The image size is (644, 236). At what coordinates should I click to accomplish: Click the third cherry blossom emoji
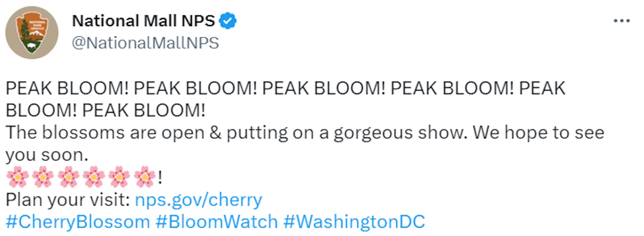(68, 177)
